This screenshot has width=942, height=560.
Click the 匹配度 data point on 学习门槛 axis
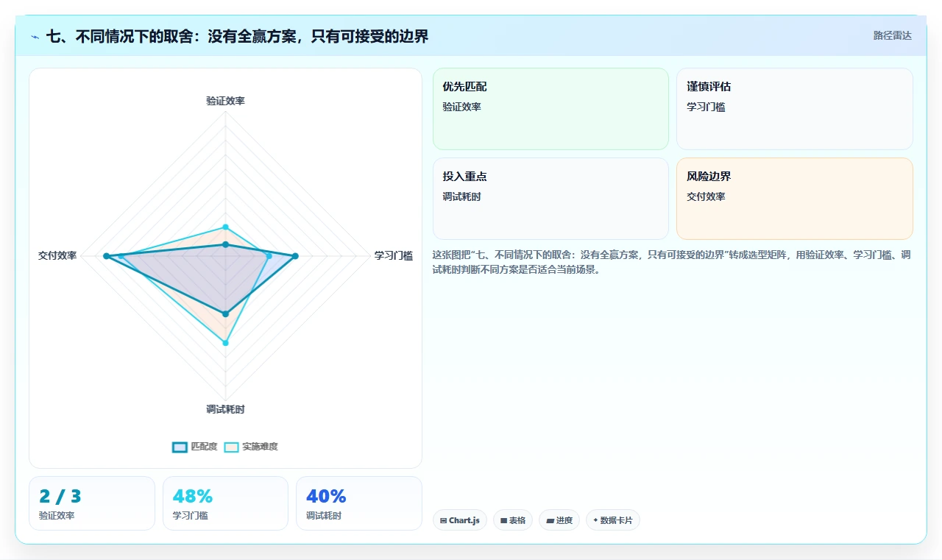pyautogui.click(x=295, y=256)
